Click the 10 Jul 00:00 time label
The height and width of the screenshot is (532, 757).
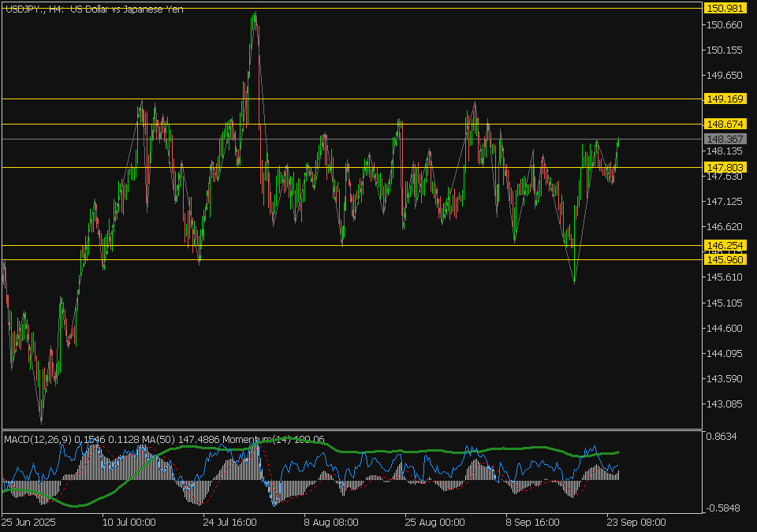[x=129, y=523]
